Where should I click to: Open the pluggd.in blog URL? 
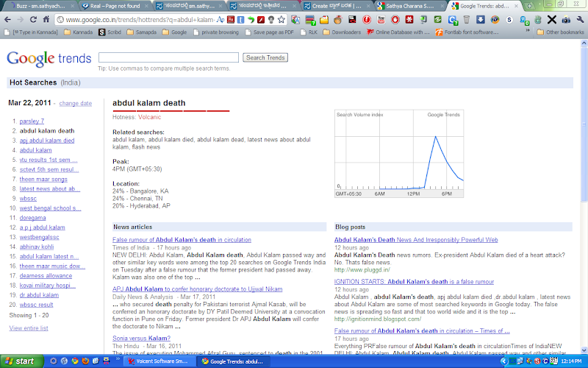[x=362, y=269]
